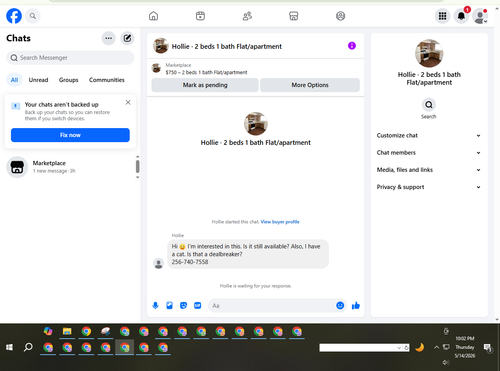Image resolution: width=500 pixels, height=371 pixels.
Task: Open File Explorer from the taskbar
Action: (x=67, y=331)
